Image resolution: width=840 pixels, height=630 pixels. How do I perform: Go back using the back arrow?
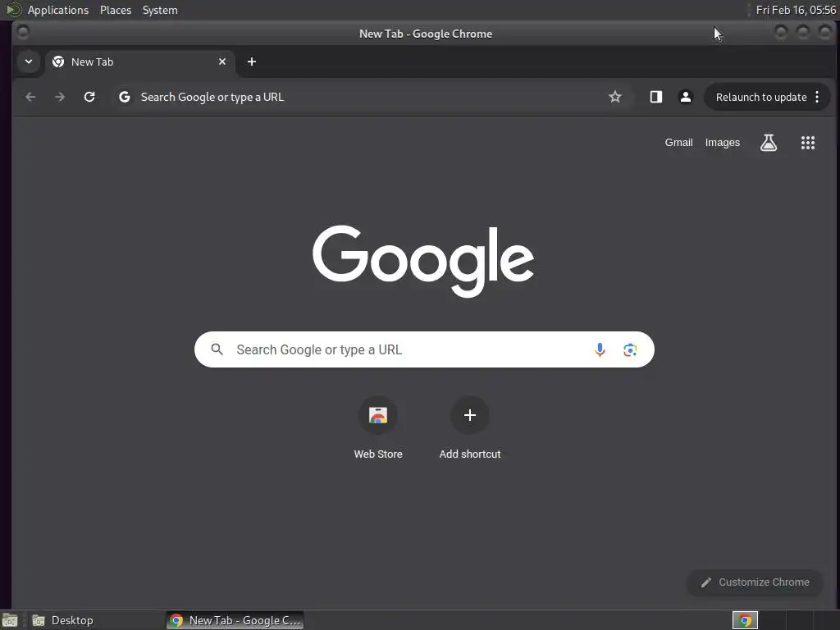tap(30, 97)
